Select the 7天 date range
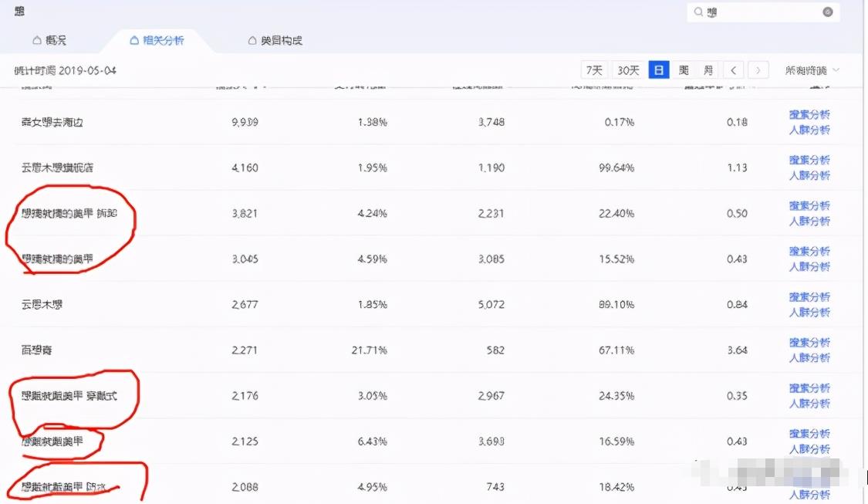Screen dimensions: 868x504 click(594, 70)
